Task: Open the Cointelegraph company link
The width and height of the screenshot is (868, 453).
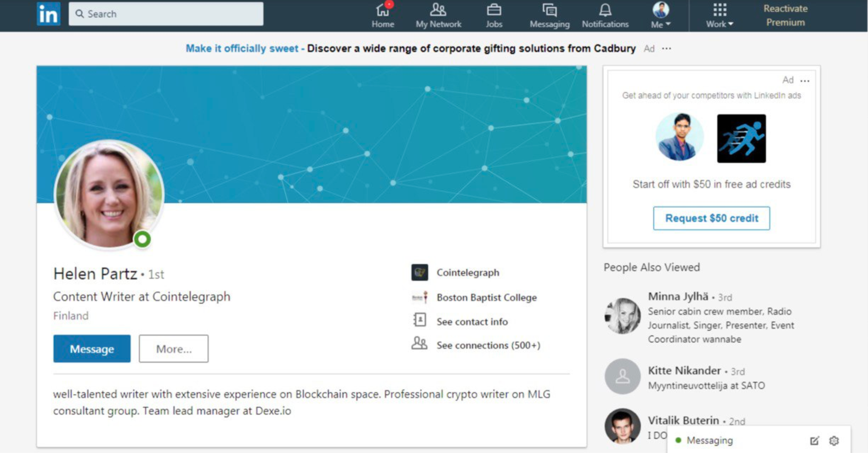Action: pyautogui.click(x=468, y=273)
